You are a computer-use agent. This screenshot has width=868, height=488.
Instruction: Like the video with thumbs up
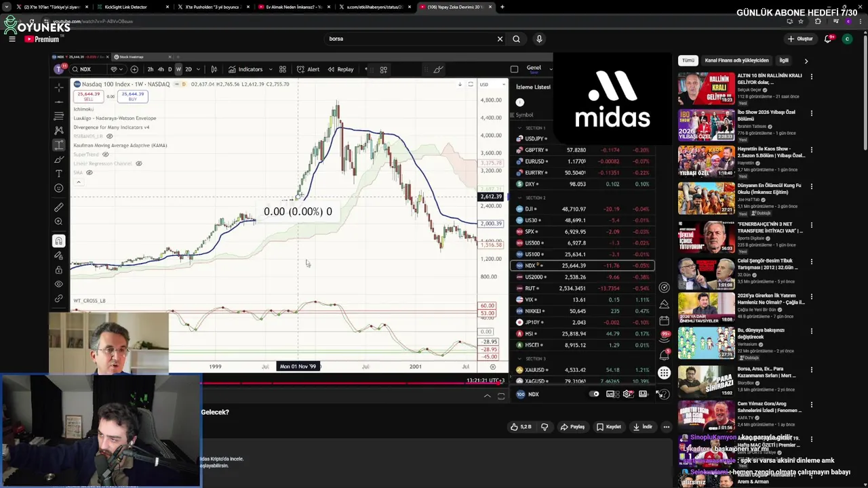click(x=521, y=427)
